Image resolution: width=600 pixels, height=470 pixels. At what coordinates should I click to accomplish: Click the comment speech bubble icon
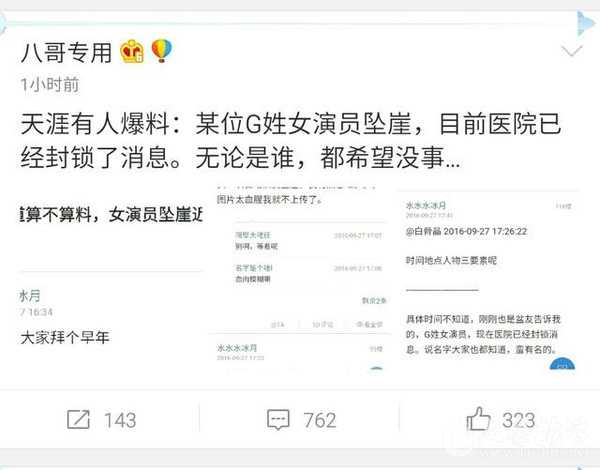click(x=278, y=420)
